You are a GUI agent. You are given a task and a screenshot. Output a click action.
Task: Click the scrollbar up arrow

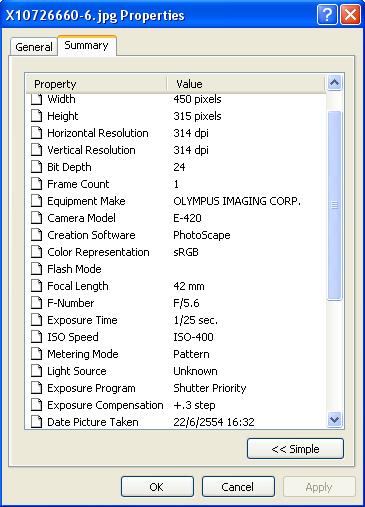[334, 82]
